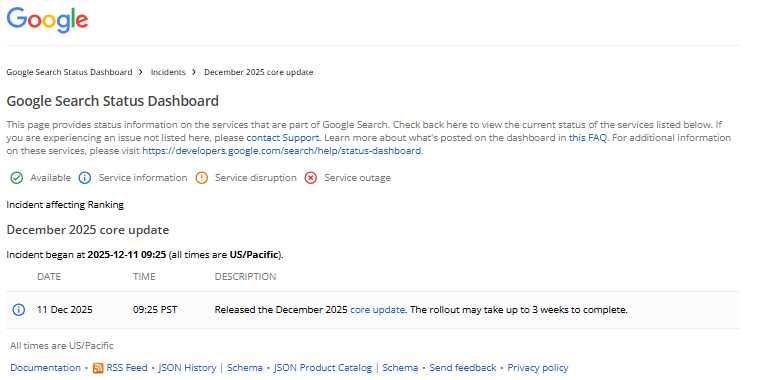Open Schema link after JSON Product Catalog
Screen dimensions: 776x380
tap(400, 368)
